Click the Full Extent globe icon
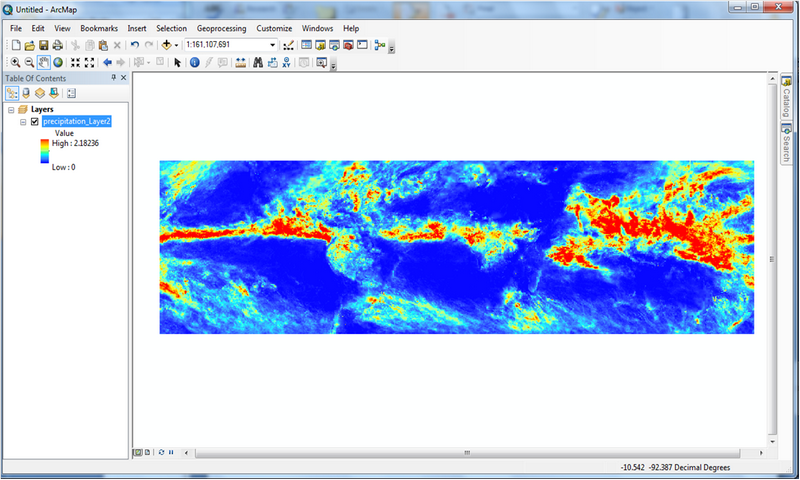The height and width of the screenshot is (480, 800). point(58,62)
